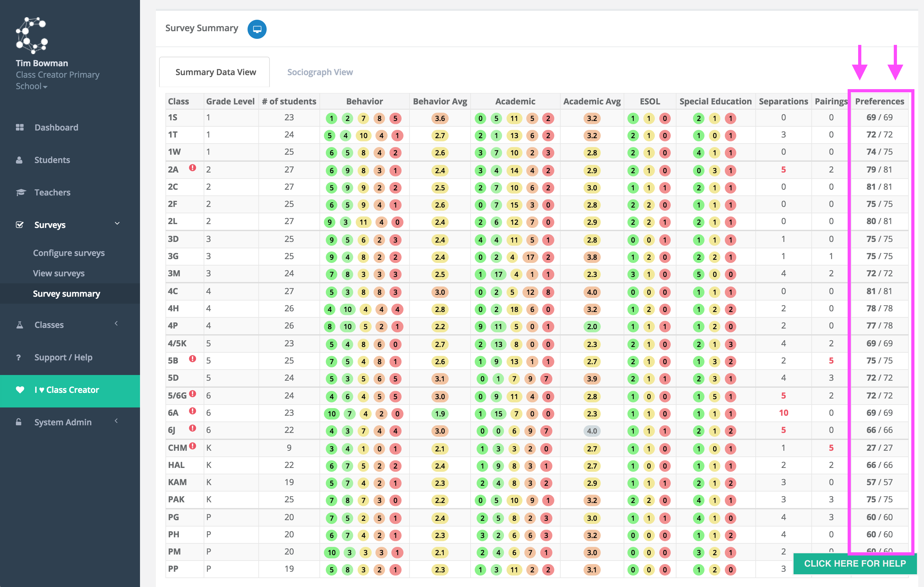Click the blue monitor icon beside Survey Summary

pyautogui.click(x=257, y=29)
